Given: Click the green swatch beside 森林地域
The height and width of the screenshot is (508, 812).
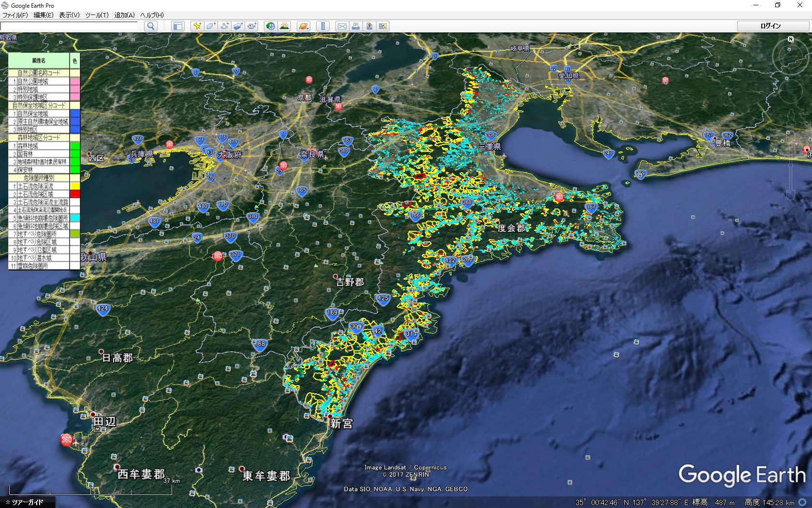Looking at the screenshot, I should [75, 146].
